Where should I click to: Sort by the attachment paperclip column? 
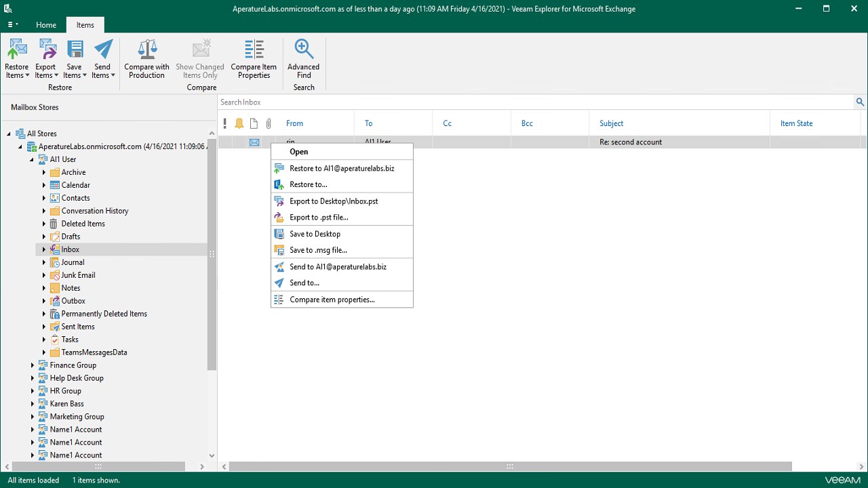269,123
